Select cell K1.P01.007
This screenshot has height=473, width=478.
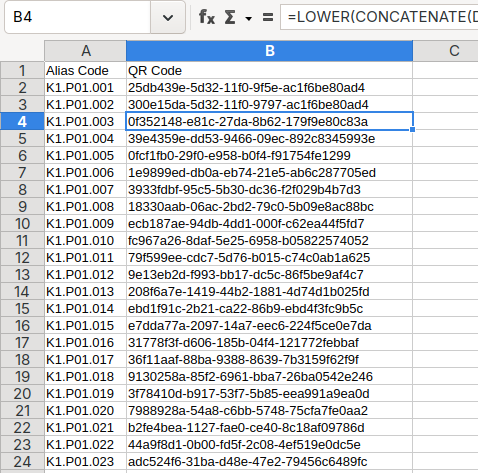click(x=86, y=190)
